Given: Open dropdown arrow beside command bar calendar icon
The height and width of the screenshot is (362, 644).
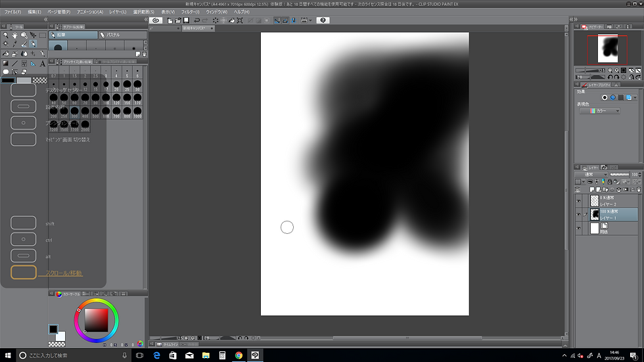Looking at the screenshot, I should (310, 20).
